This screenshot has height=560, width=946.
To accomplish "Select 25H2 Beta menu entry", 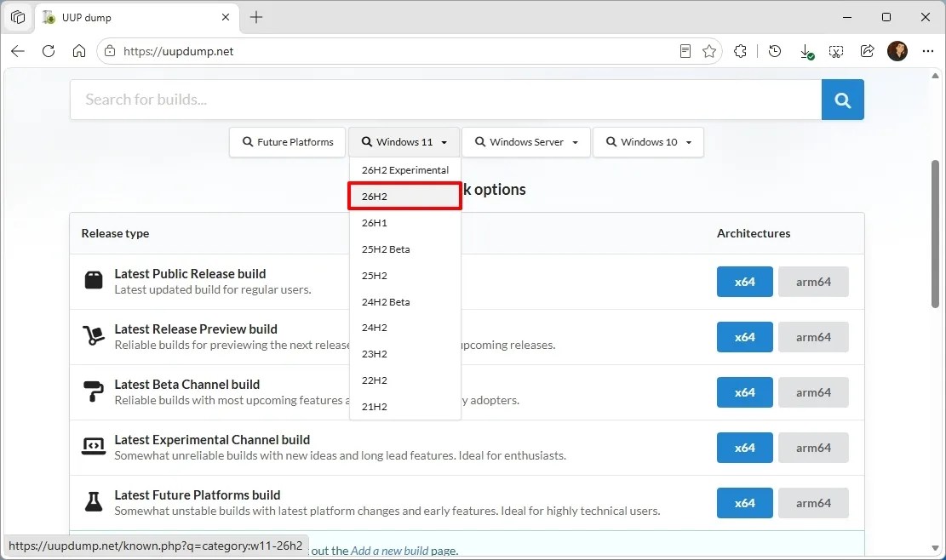I will [x=404, y=249].
